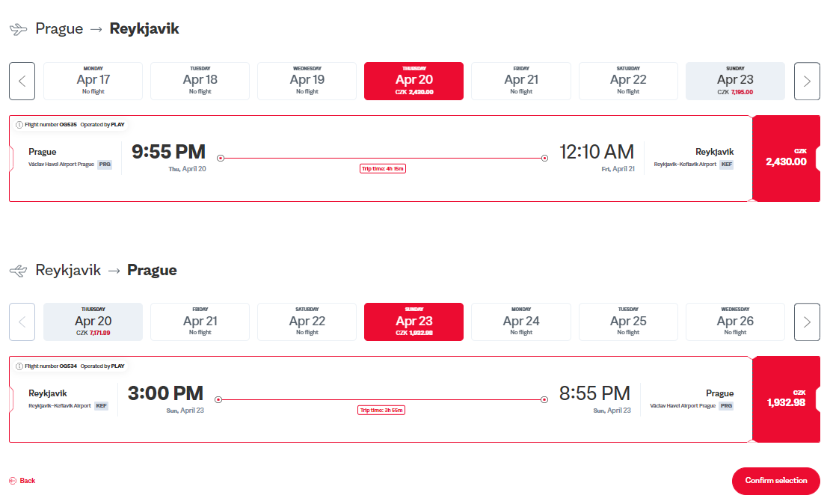Click info icon next to flight number OG534

click(19, 366)
